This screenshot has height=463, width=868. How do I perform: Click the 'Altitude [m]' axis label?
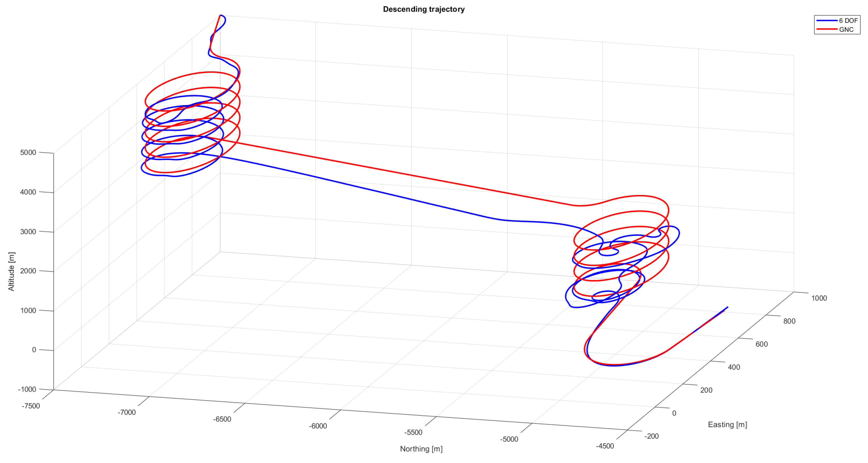[11, 271]
